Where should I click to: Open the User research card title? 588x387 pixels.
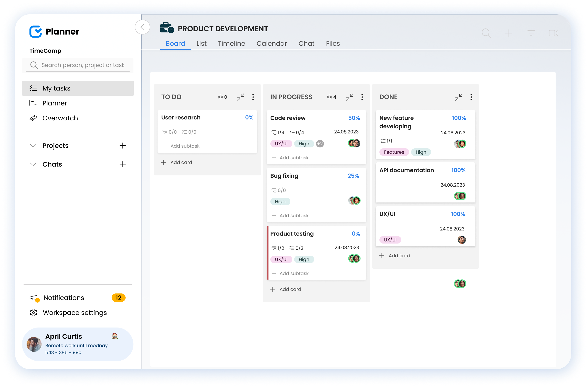(x=181, y=118)
